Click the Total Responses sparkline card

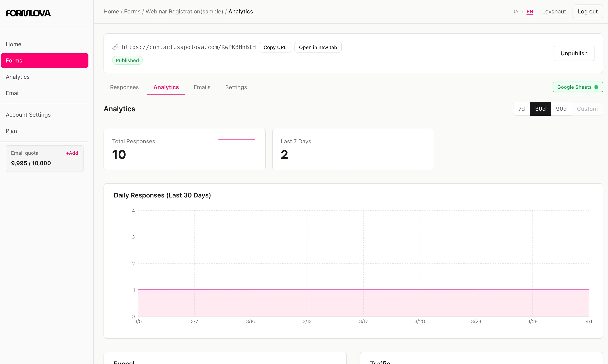tap(184, 149)
